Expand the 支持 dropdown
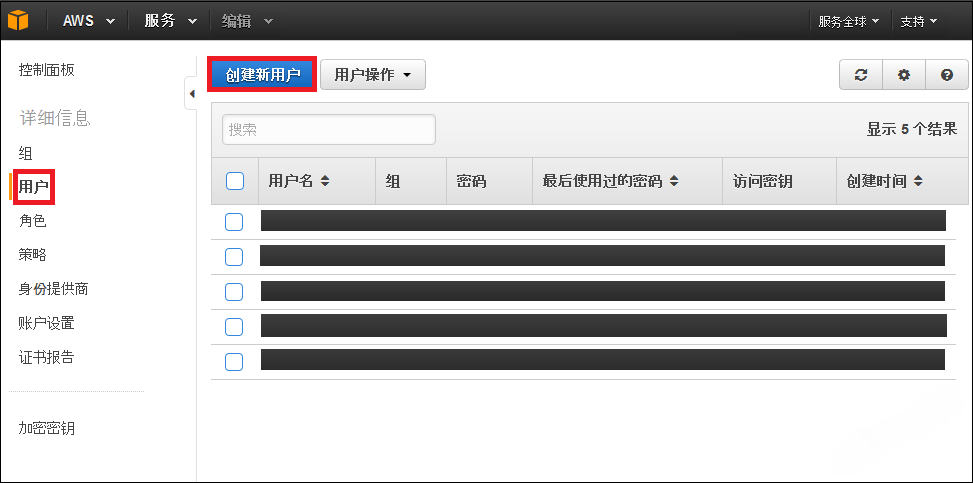The image size is (973, 483). (x=918, y=21)
